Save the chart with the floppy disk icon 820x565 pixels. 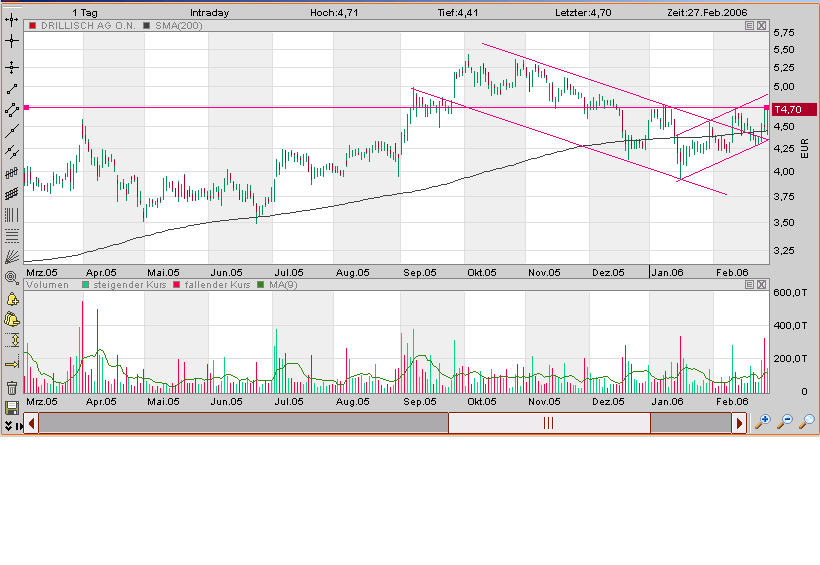click(x=12, y=408)
